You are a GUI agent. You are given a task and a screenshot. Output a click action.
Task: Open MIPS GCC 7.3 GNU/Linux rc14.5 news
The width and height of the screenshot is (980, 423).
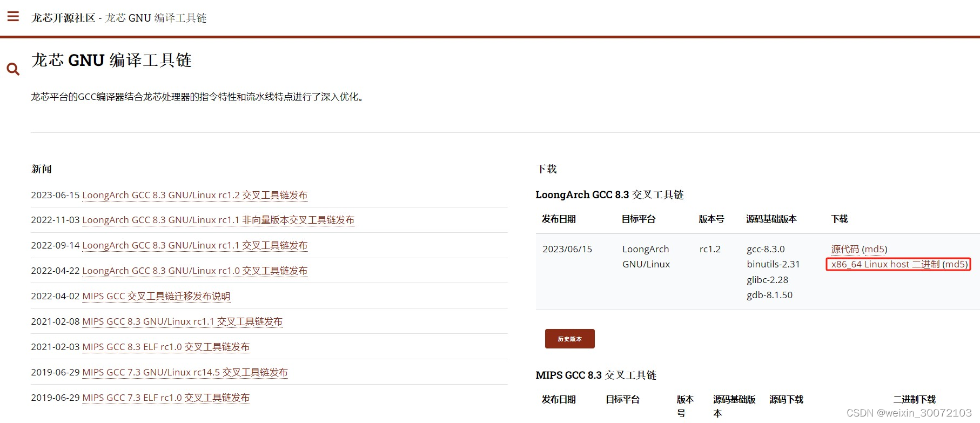[x=185, y=372]
